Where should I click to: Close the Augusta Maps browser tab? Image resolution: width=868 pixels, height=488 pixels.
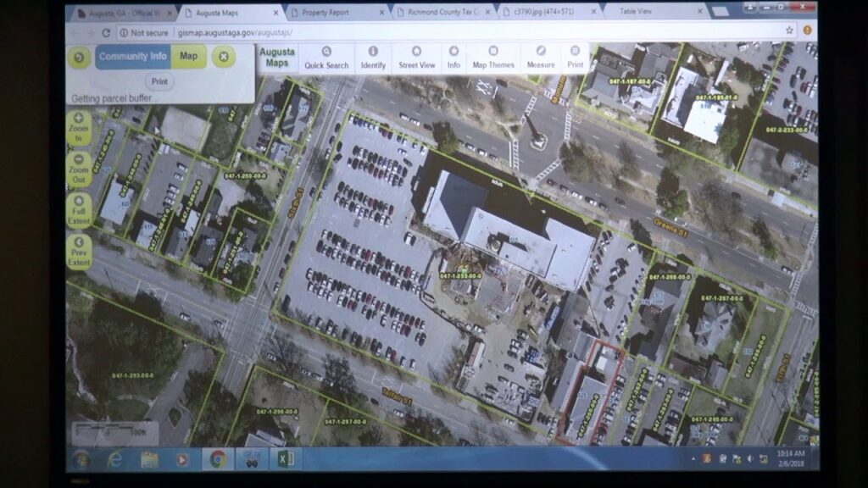pyautogui.click(x=275, y=12)
